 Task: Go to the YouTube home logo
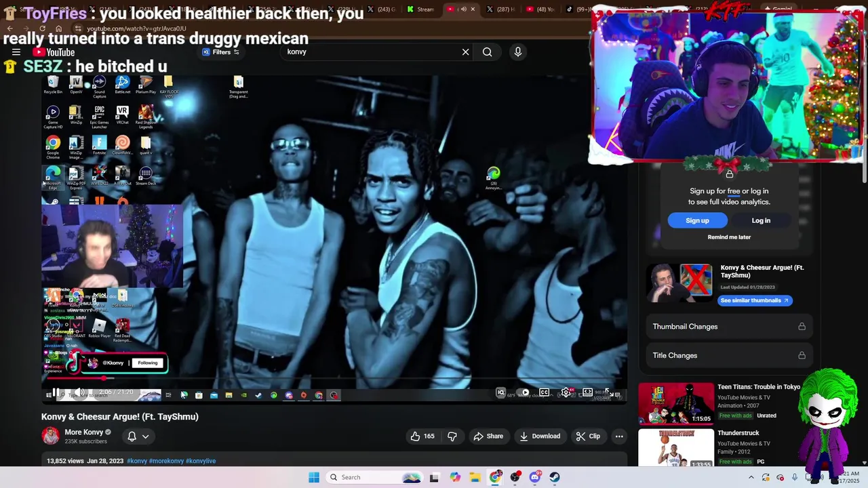pos(54,52)
